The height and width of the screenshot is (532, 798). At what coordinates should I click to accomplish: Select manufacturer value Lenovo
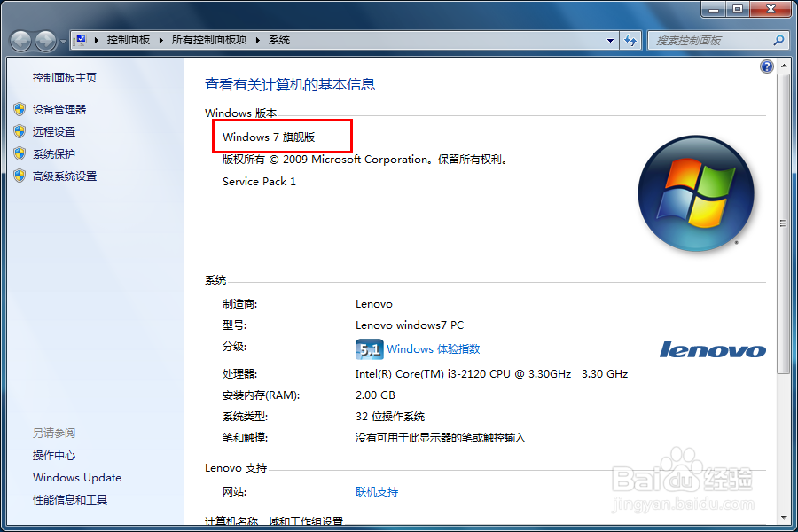coord(374,304)
